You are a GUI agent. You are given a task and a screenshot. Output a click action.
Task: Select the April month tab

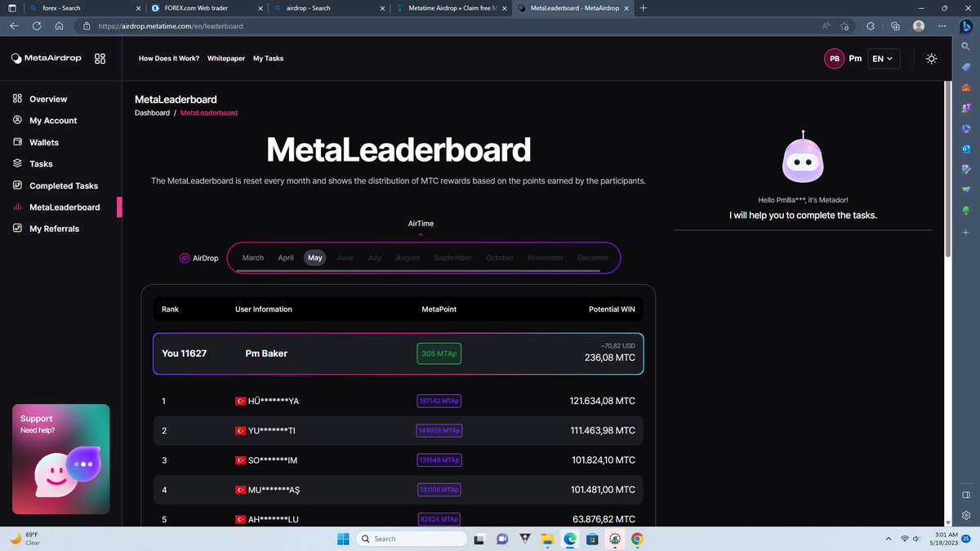tap(286, 258)
